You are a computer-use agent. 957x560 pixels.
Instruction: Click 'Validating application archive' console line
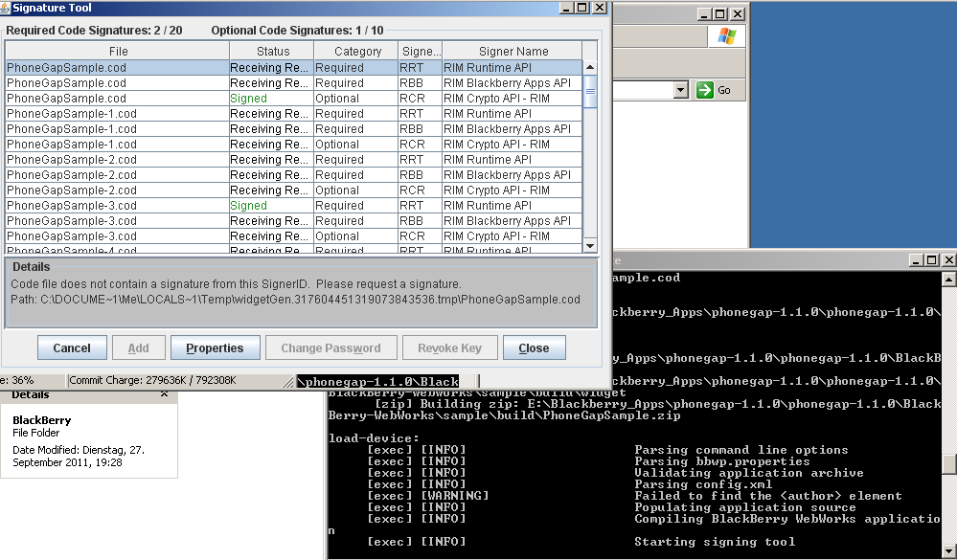(749, 473)
